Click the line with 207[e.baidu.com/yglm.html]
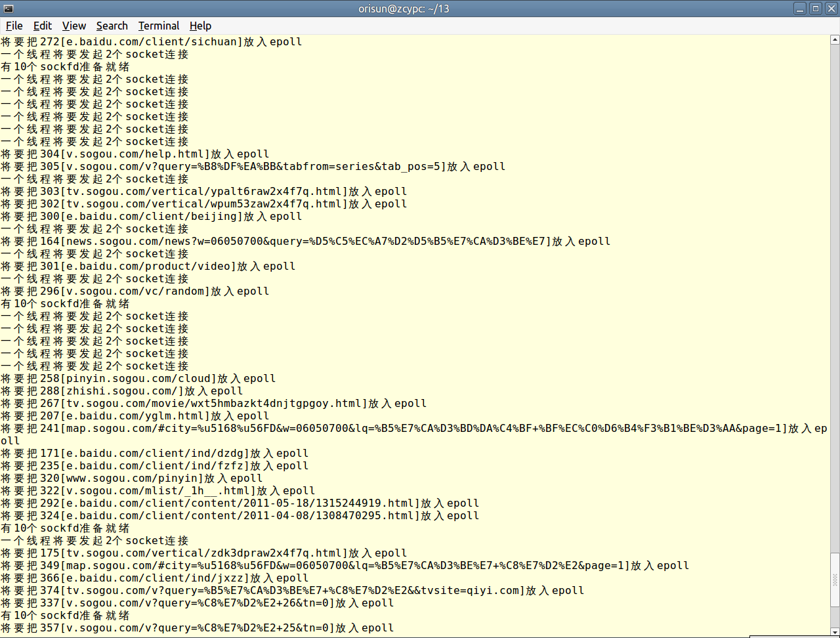 click(135, 415)
